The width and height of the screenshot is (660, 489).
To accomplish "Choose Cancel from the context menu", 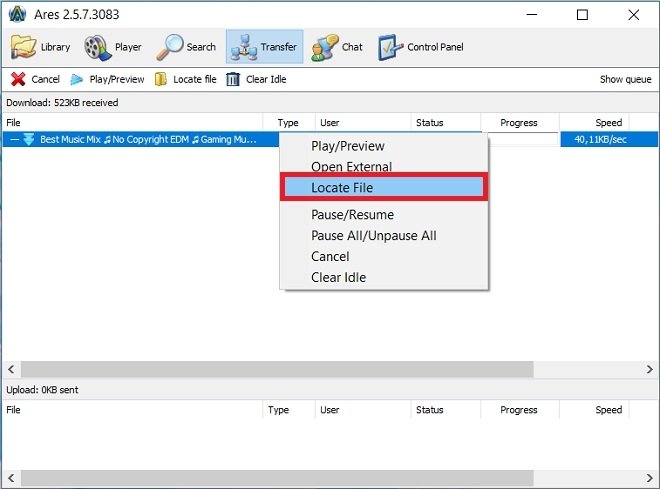I will (330, 256).
